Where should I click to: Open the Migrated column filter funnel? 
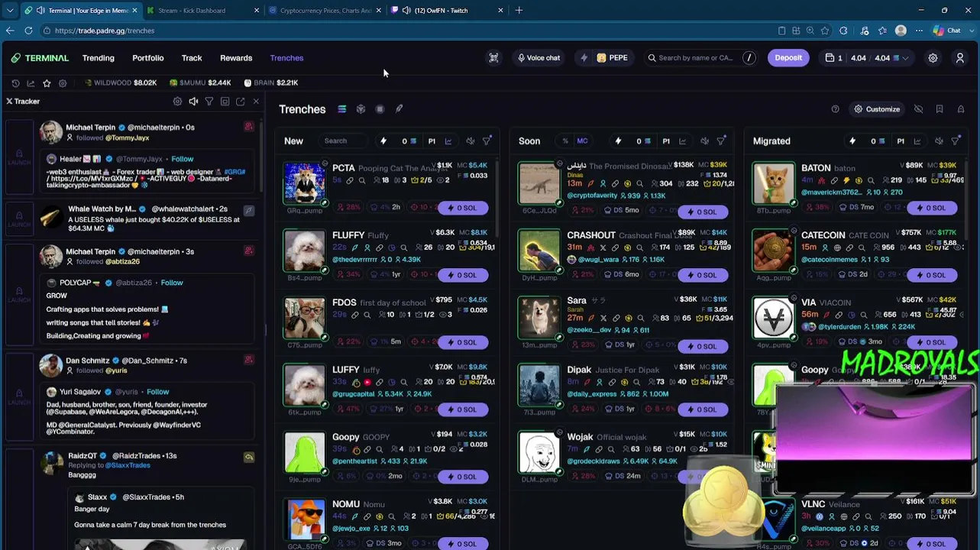[x=956, y=141]
